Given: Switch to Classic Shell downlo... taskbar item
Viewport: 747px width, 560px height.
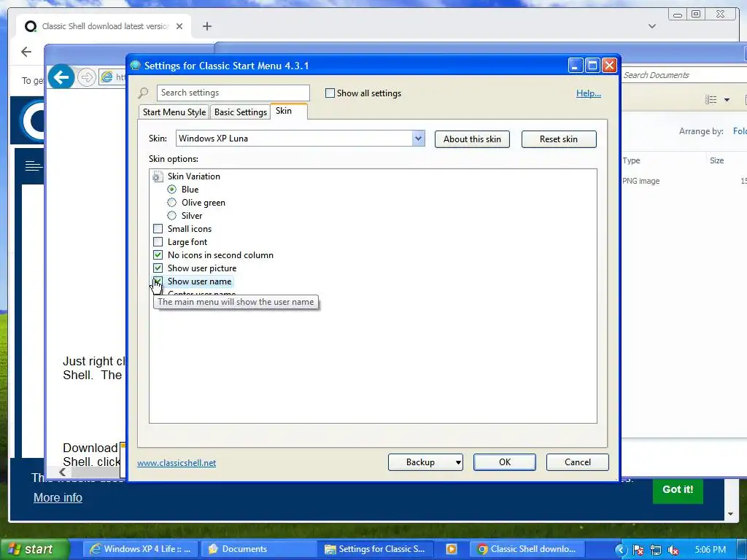Looking at the screenshot, I should (527, 549).
